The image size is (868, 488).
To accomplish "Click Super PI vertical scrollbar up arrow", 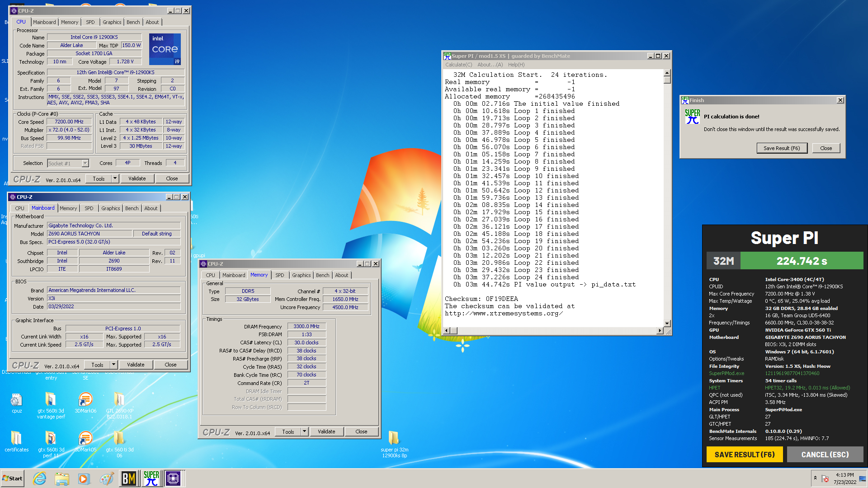I will click(x=667, y=73).
